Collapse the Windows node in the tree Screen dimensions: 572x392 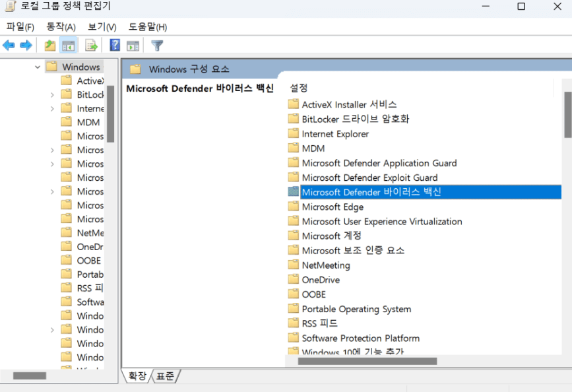[x=37, y=67]
